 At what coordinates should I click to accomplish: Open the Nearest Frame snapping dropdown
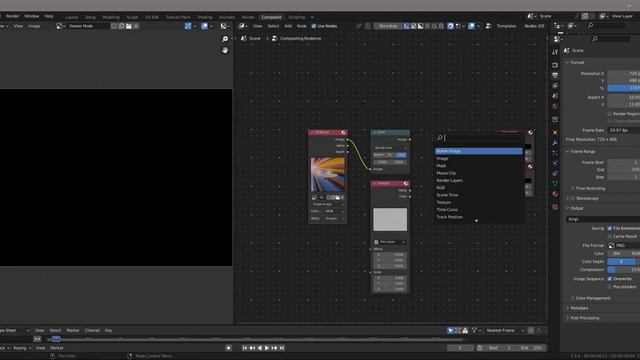click(505, 331)
